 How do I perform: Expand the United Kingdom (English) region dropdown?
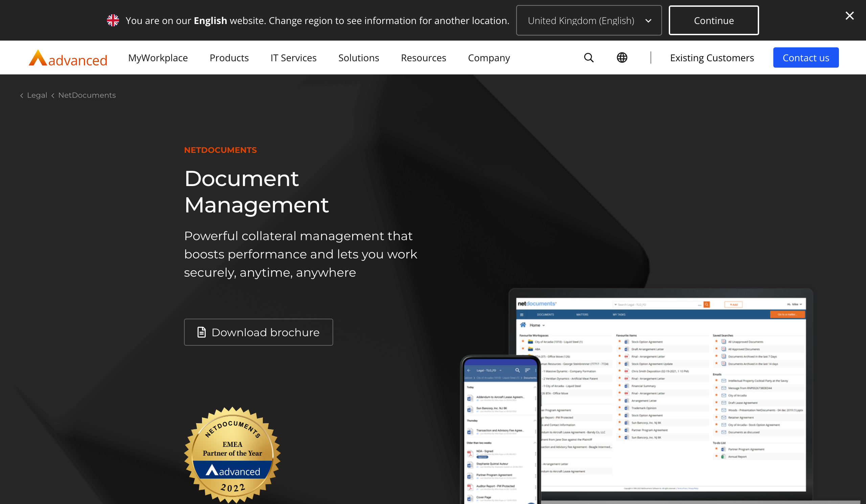[x=589, y=21]
